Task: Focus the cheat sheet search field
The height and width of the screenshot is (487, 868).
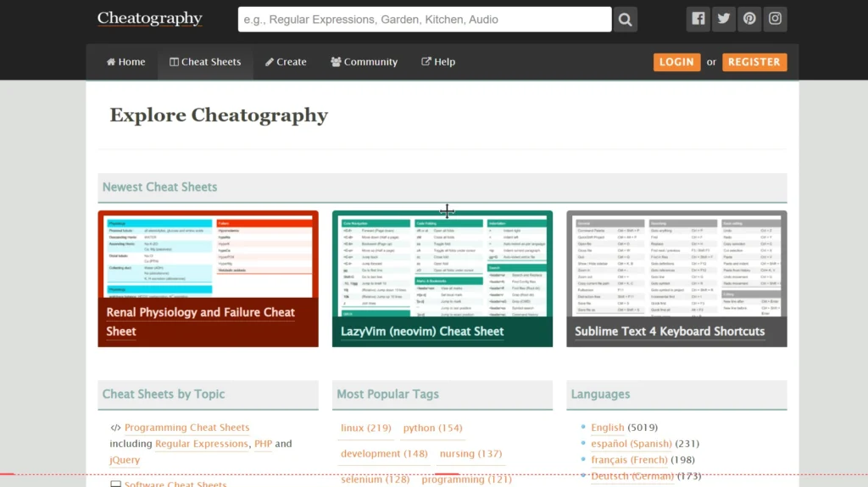Action: pyautogui.click(x=425, y=20)
